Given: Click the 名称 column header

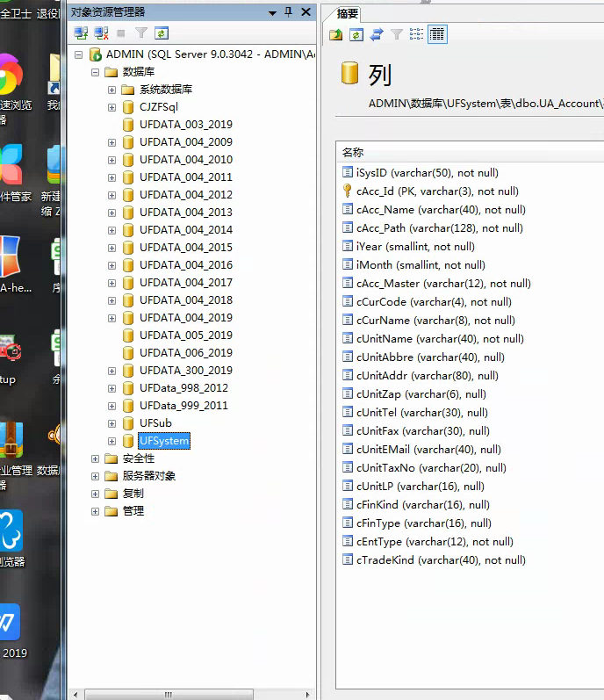Looking at the screenshot, I should pyautogui.click(x=353, y=153).
